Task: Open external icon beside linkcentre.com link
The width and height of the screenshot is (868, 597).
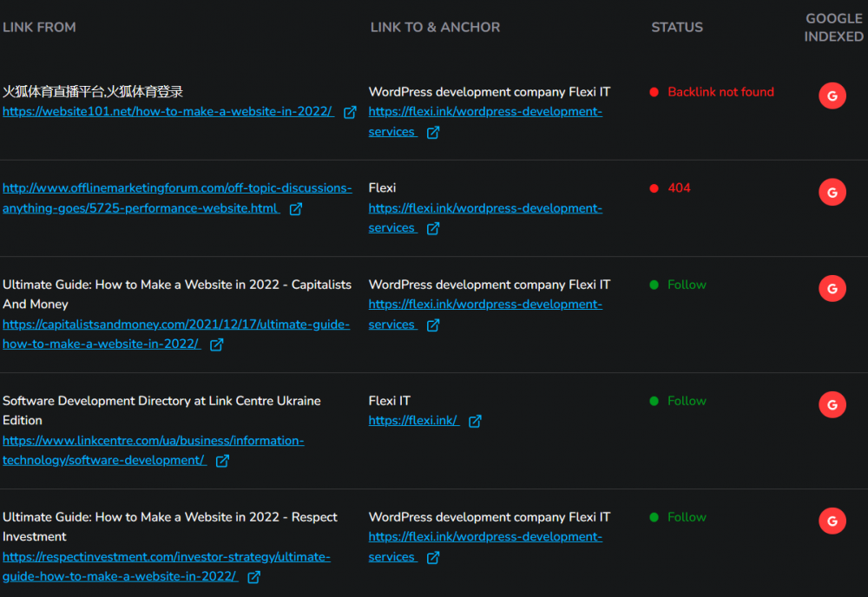Action: pyautogui.click(x=222, y=461)
